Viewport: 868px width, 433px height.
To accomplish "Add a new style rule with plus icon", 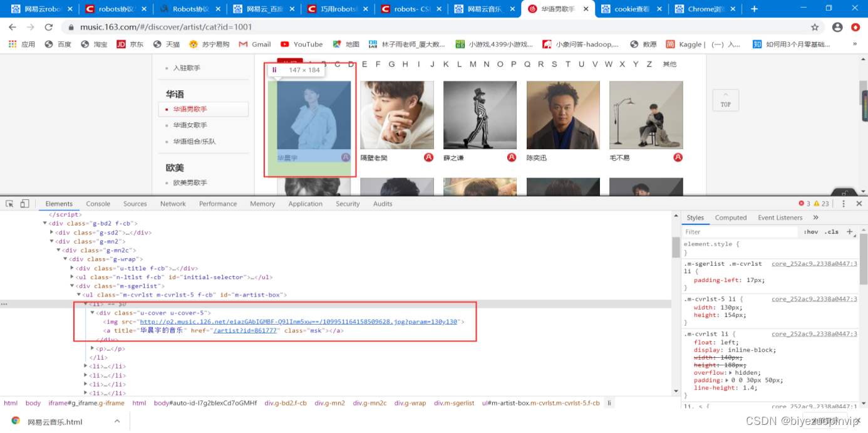I will (850, 232).
